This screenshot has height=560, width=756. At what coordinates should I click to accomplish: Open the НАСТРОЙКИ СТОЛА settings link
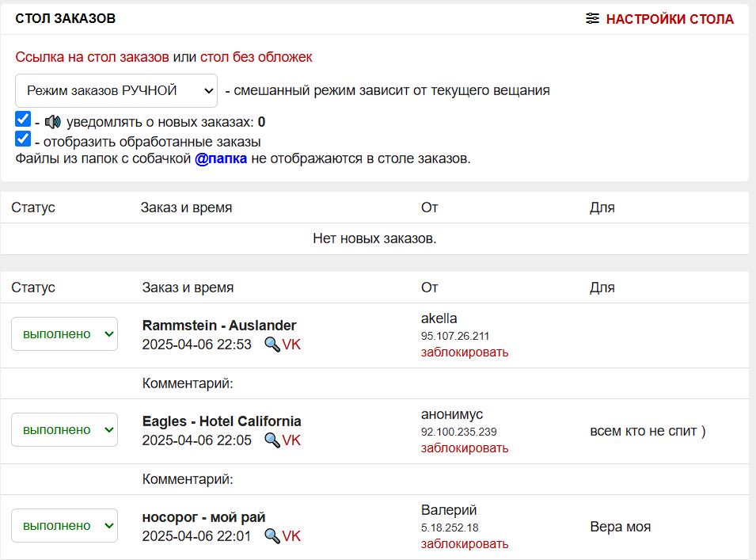coord(670,19)
